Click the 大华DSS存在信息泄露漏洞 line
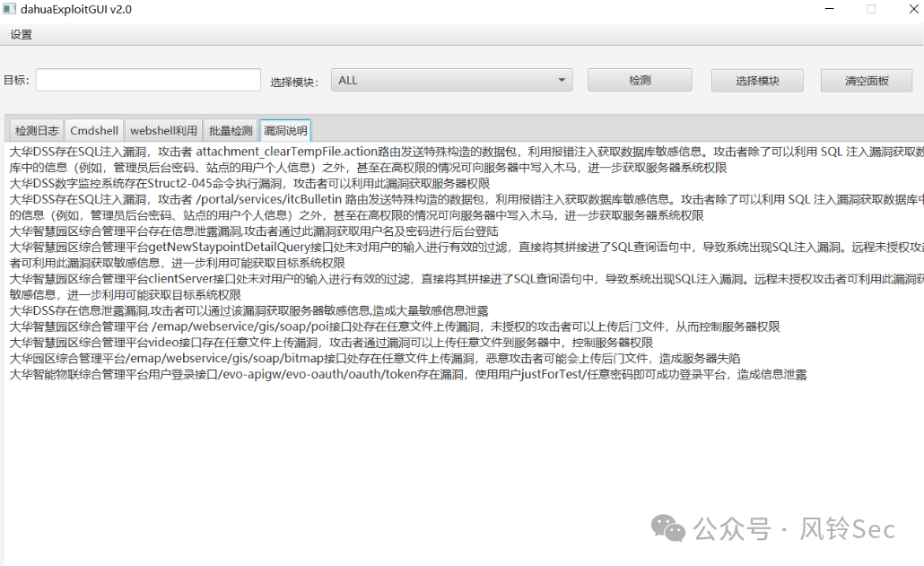The image size is (924, 566). pyautogui.click(x=248, y=311)
